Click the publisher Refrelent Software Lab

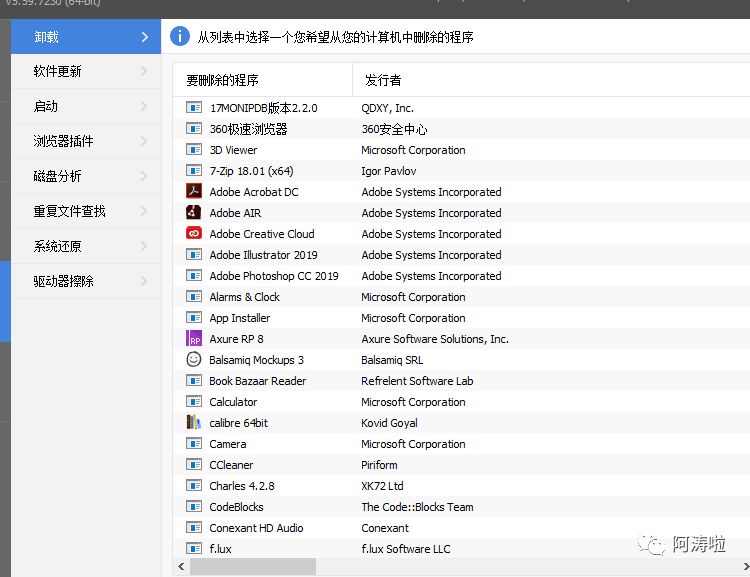[418, 381]
